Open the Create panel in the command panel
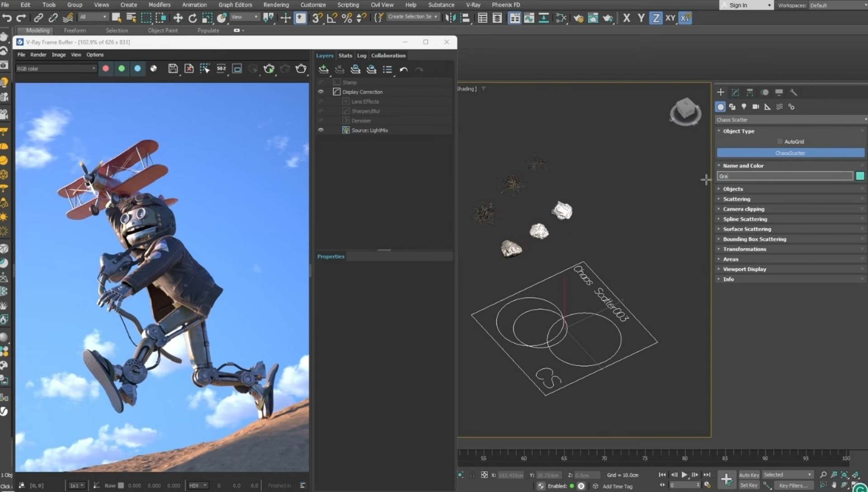This screenshot has height=492, width=868. tap(721, 92)
